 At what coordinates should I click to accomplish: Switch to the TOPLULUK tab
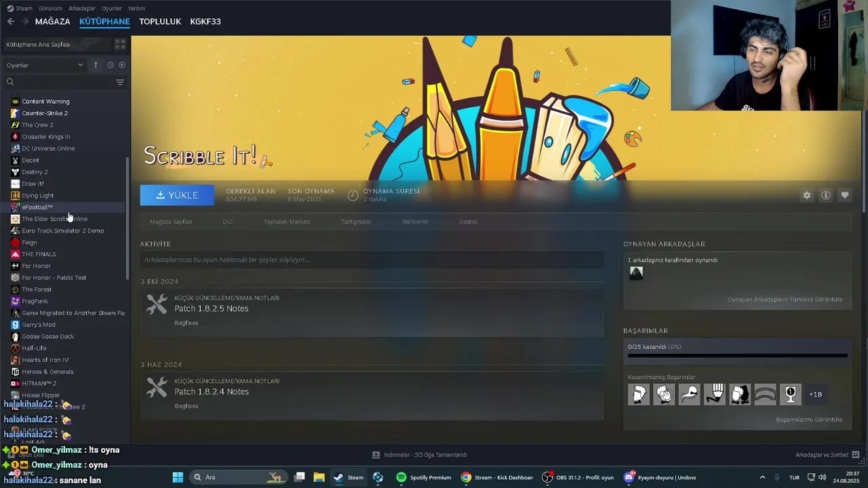[x=160, y=22]
